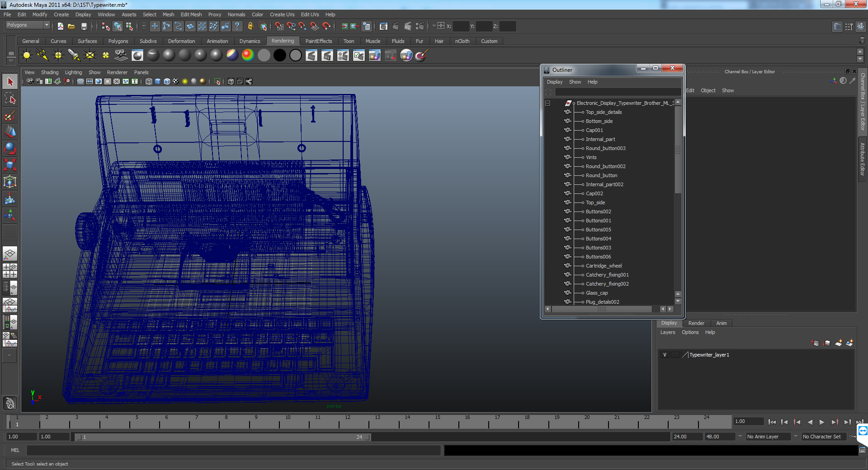Click Outliner horizontal scroll right arrow
The height and width of the screenshot is (470, 868).
pos(670,309)
